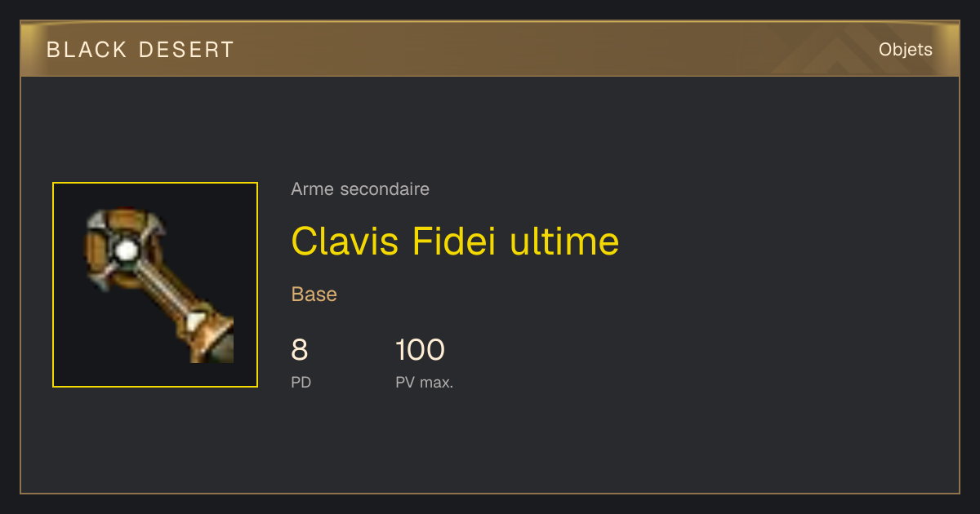Viewport: 980px width, 514px height.
Task: Click the BLACK DESERT header title
Action: pyautogui.click(x=140, y=50)
